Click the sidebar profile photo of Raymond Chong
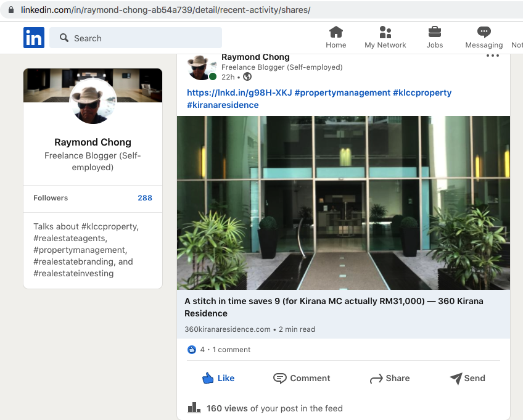523x420 pixels. click(x=93, y=101)
